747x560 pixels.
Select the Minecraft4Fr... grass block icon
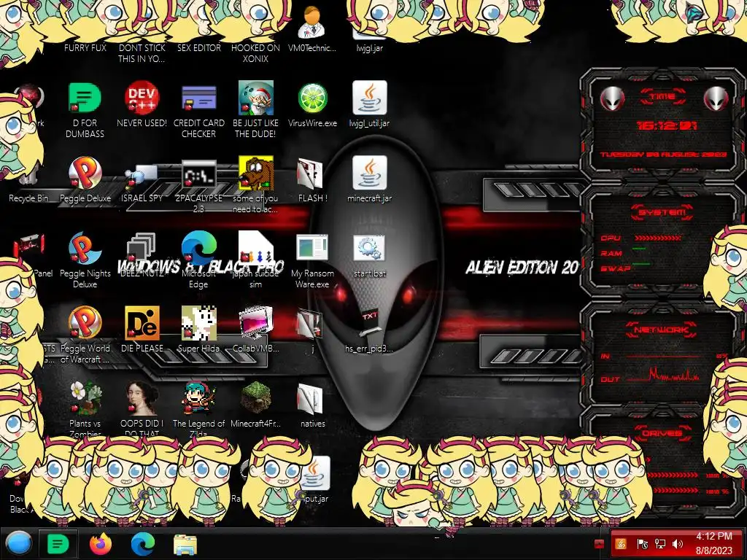coord(255,405)
